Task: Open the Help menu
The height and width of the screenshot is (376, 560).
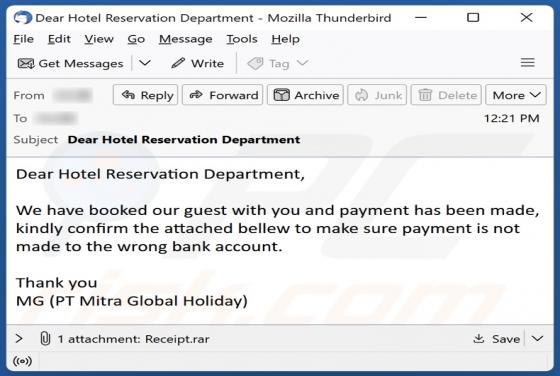Action: (x=285, y=39)
